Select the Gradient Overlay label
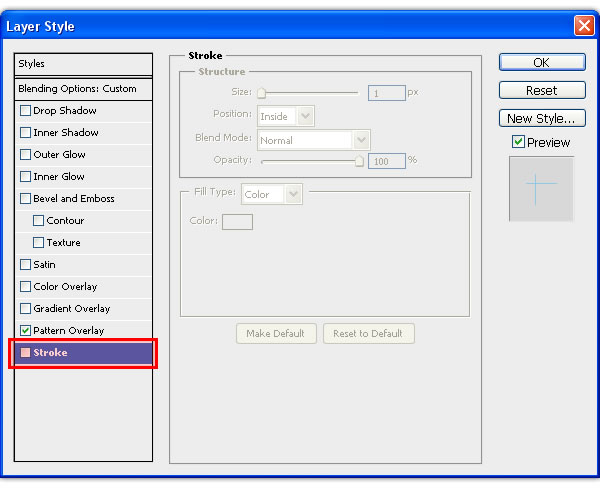 pos(72,309)
